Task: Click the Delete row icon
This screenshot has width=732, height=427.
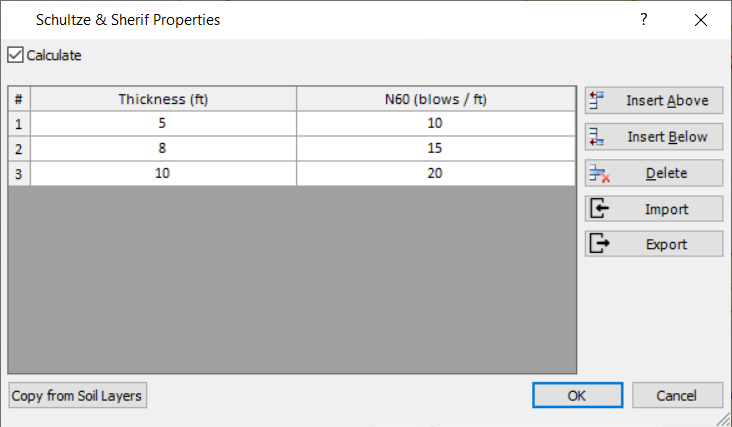Action: point(599,173)
